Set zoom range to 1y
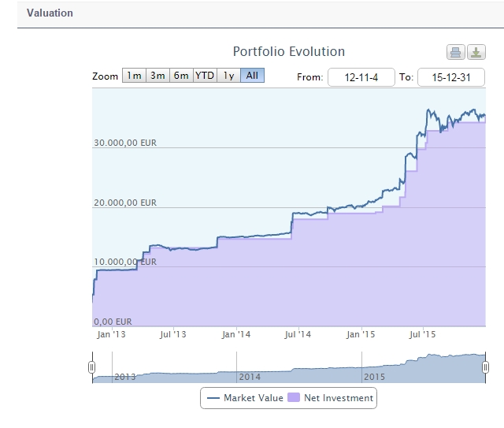Image resolution: width=504 pixels, height=428 pixels. [228, 76]
